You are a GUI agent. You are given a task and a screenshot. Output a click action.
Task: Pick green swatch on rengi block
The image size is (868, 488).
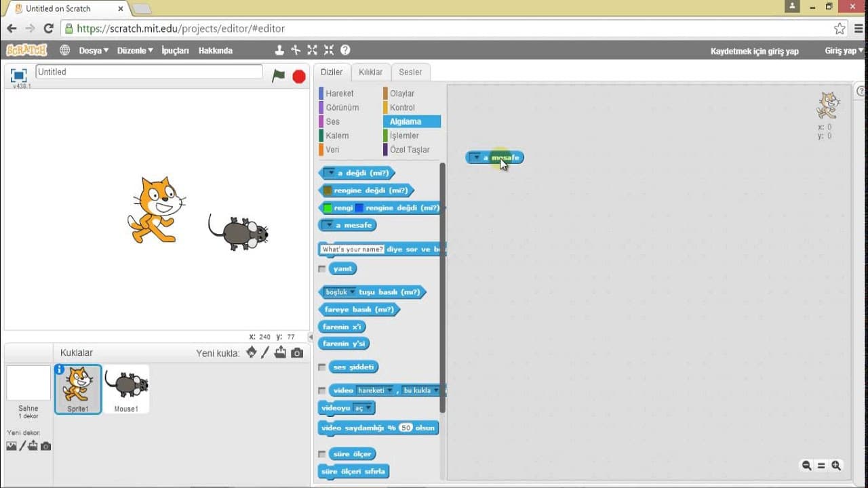(328, 208)
